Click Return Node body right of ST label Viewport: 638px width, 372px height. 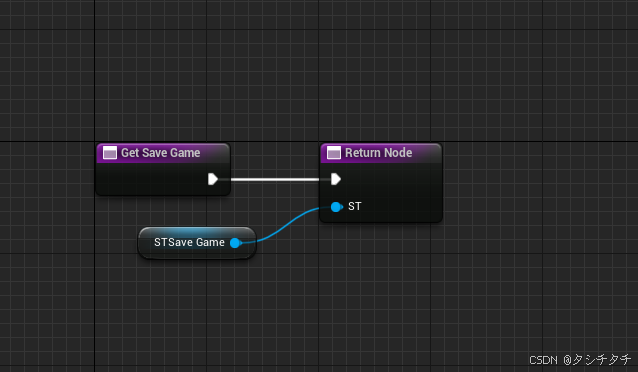[x=401, y=207]
